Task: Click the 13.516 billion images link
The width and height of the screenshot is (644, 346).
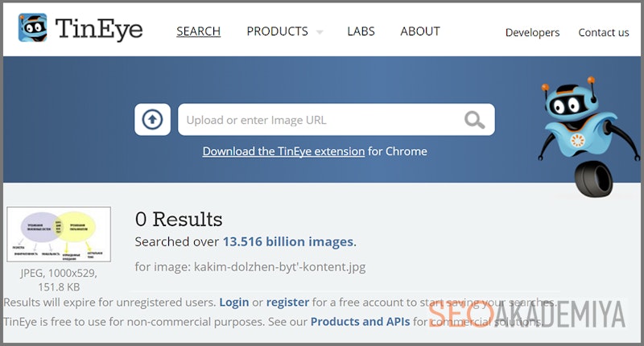Action: pos(288,241)
